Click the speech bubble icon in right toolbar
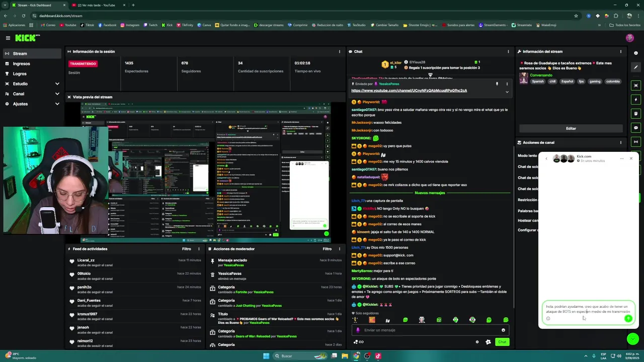The height and width of the screenshot is (362, 644). point(636,128)
